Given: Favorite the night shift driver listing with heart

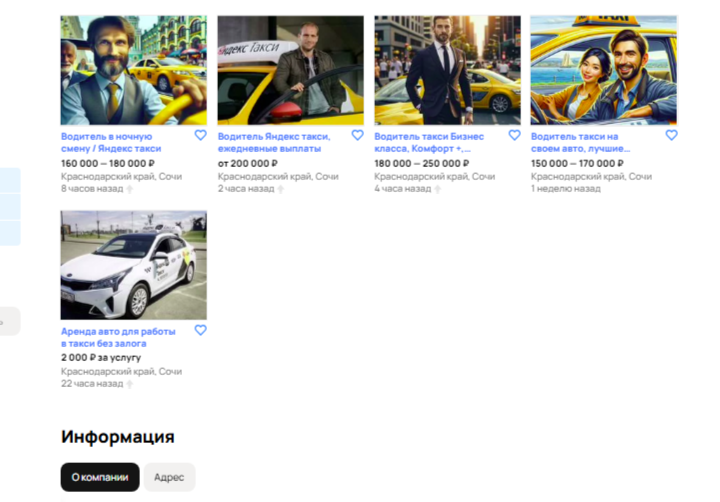Looking at the screenshot, I should click(x=200, y=135).
